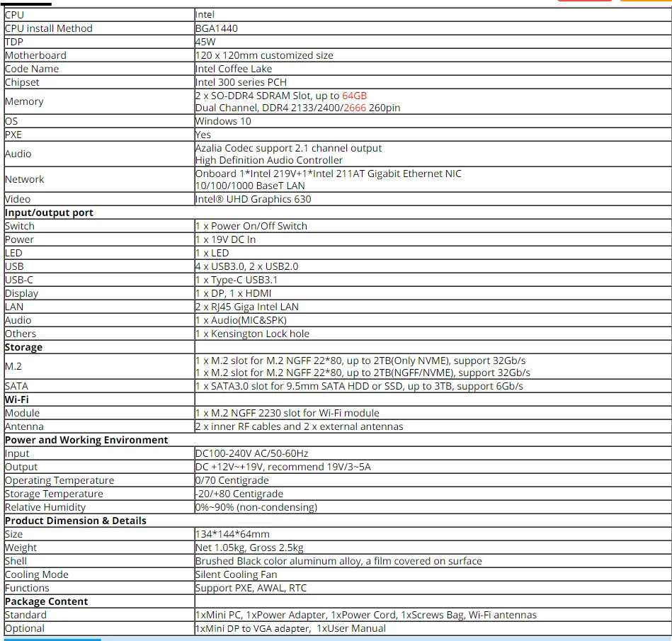The width and height of the screenshot is (672, 641).
Task: Click the 'Package Content' section header
Action: click(x=46, y=601)
